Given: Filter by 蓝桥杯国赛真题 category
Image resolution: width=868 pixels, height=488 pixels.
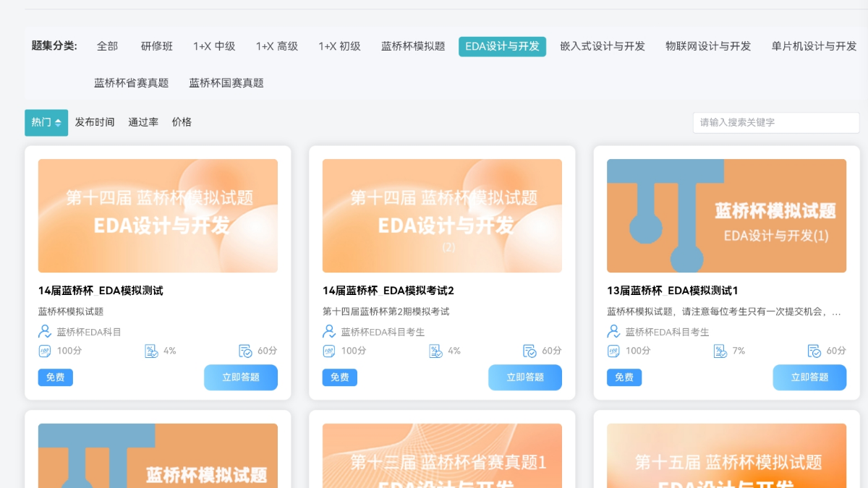Looking at the screenshot, I should pyautogui.click(x=226, y=83).
